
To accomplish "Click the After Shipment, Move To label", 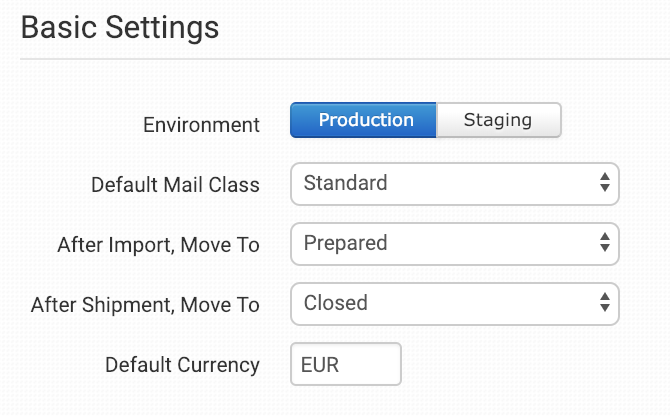I will (145, 305).
